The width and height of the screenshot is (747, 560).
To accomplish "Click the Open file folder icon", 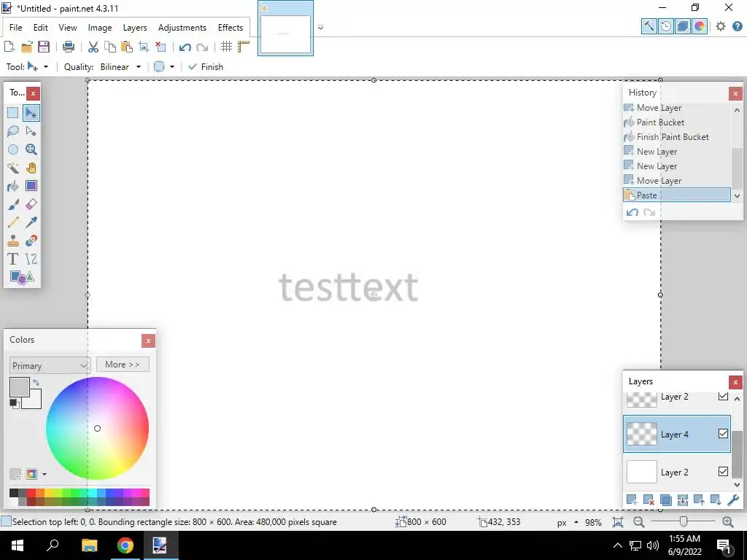I will coord(27,47).
